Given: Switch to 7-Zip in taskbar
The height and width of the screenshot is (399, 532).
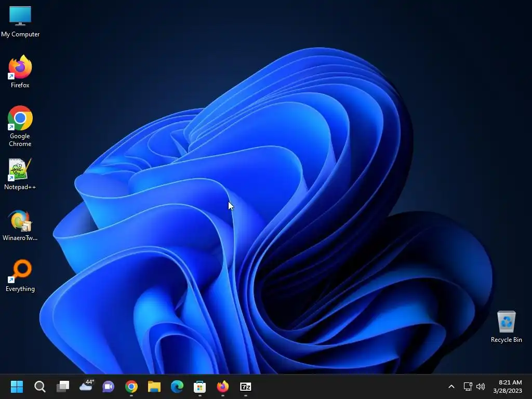Looking at the screenshot, I should tap(246, 387).
